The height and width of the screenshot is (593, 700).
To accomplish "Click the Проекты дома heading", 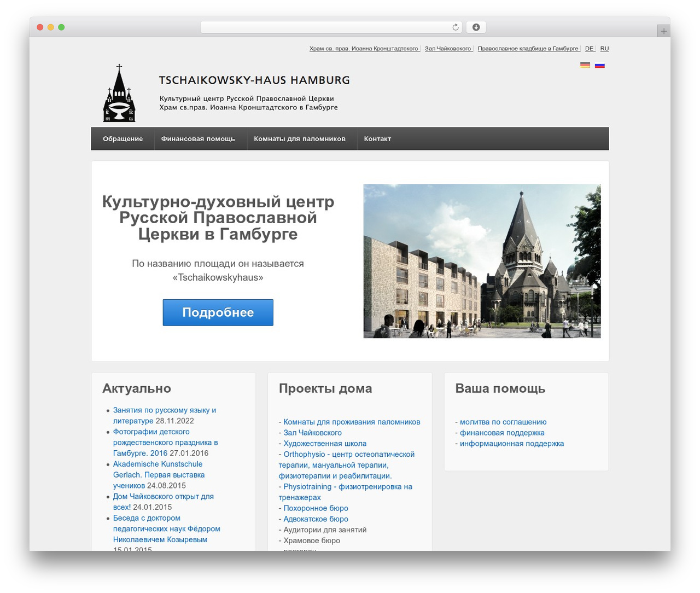I will (x=325, y=388).
